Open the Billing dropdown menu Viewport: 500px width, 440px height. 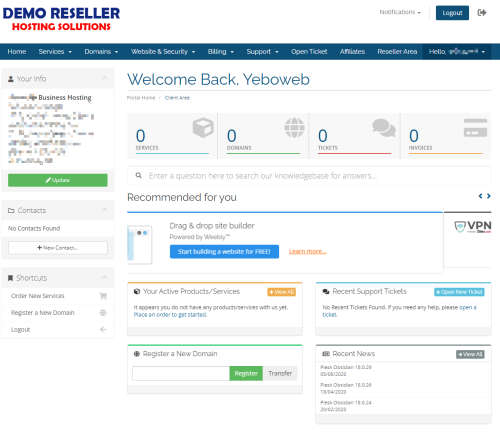[x=221, y=52]
